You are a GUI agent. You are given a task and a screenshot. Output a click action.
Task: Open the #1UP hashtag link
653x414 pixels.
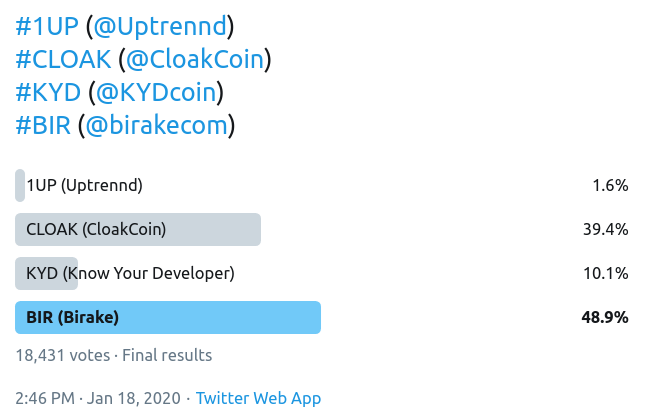pos(47,26)
